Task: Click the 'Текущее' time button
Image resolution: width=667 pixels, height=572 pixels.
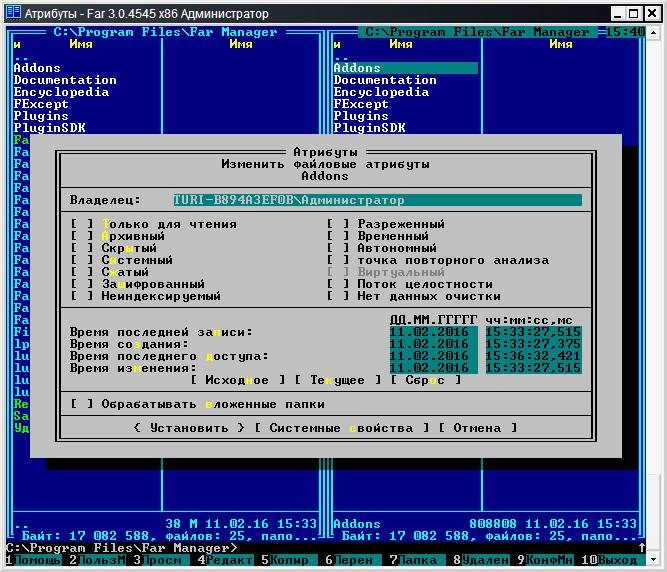Action: (337, 380)
